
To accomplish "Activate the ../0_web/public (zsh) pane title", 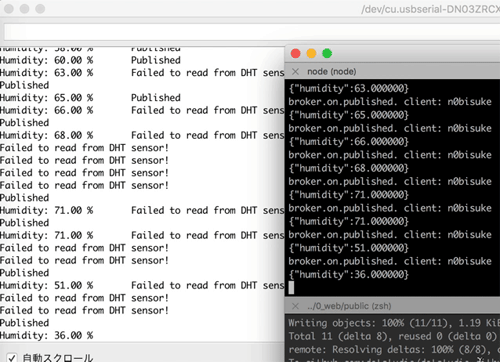I will [x=349, y=306].
